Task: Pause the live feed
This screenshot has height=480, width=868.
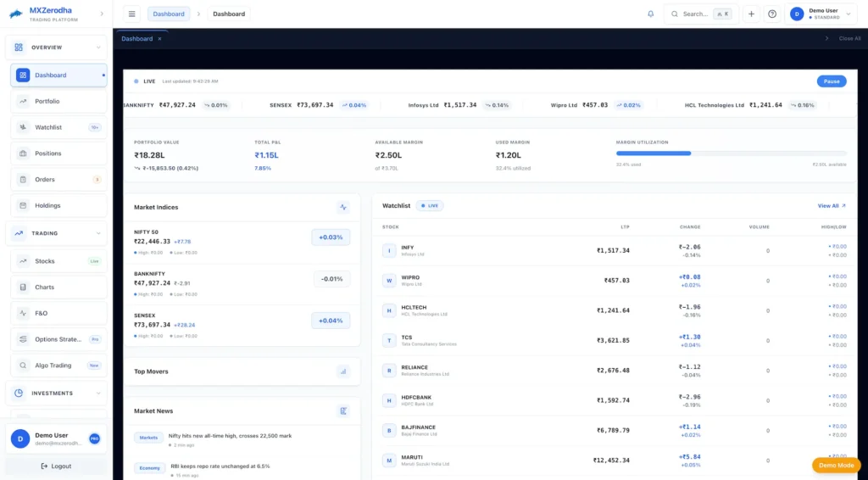Action: (832, 81)
